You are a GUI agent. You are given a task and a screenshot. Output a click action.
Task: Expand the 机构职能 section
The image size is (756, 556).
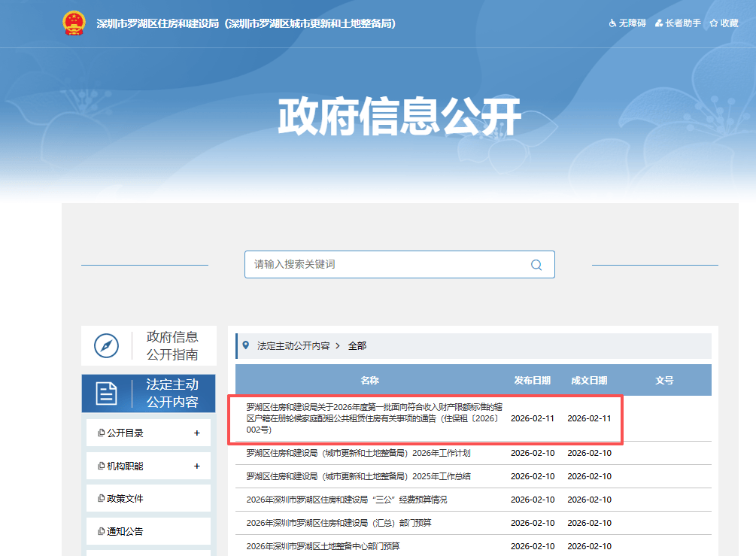[x=196, y=466]
